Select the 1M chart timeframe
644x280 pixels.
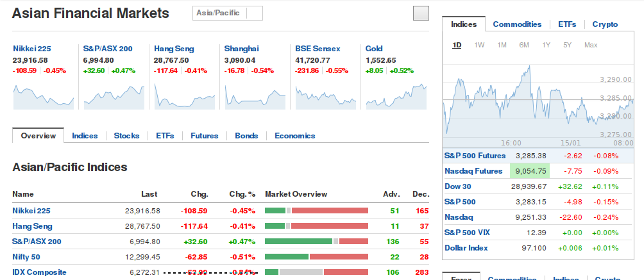click(x=502, y=45)
